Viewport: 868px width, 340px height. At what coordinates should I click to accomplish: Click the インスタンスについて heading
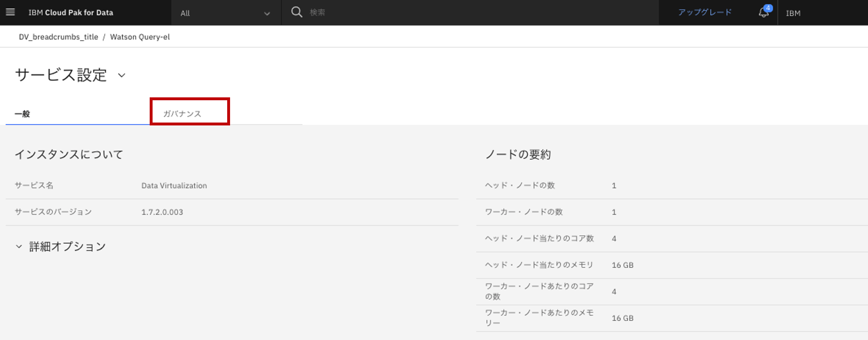(69, 155)
